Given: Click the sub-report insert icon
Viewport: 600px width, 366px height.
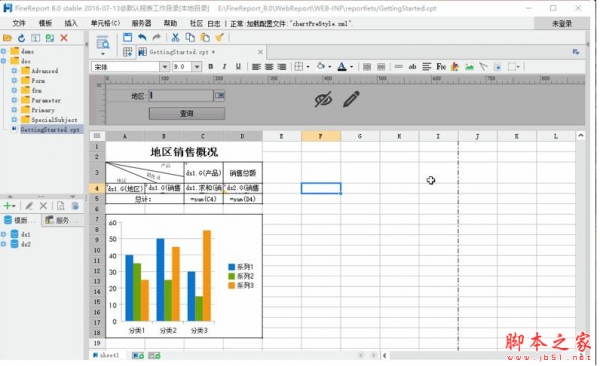Looking at the screenshot, I should pyautogui.click(x=497, y=67).
